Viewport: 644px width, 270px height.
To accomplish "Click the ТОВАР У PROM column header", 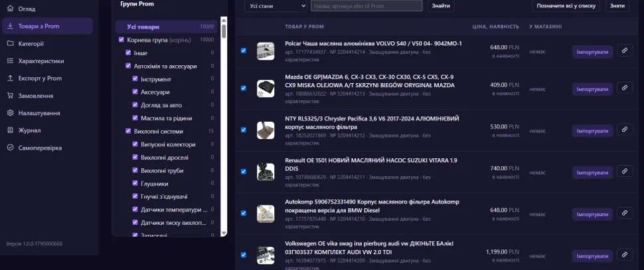I will (x=304, y=27).
